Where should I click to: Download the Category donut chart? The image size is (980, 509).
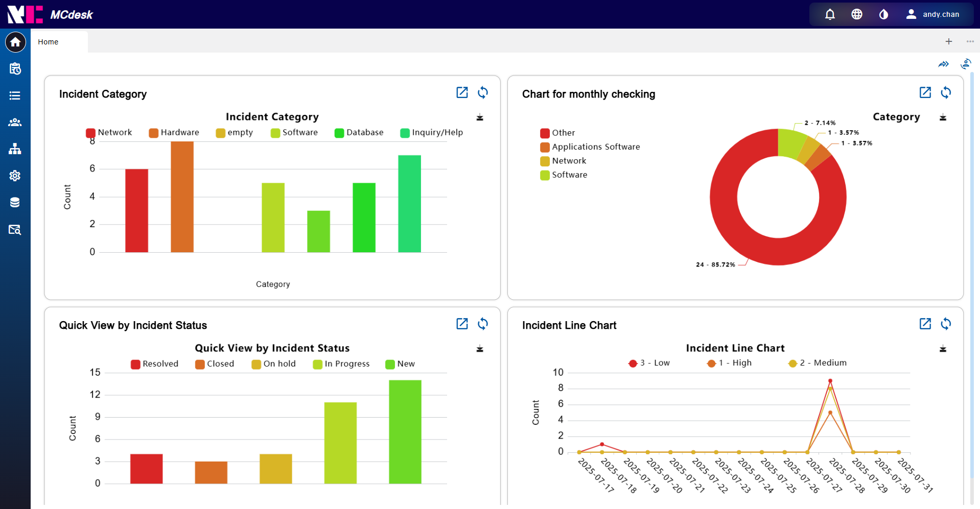943,117
